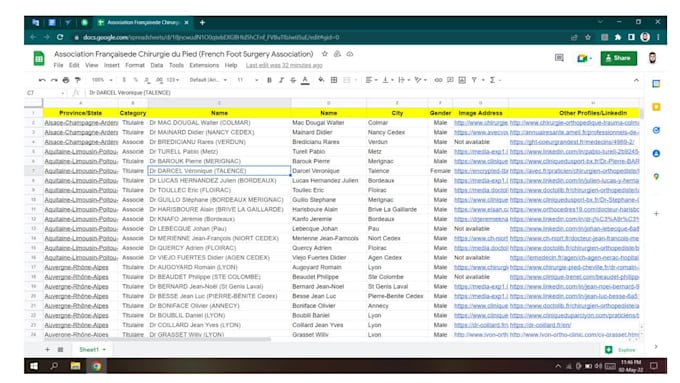Image resolution: width=680 pixels, height=383 pixels.
Task: Open text rotation dropdown
Action: tap(420, 80)
